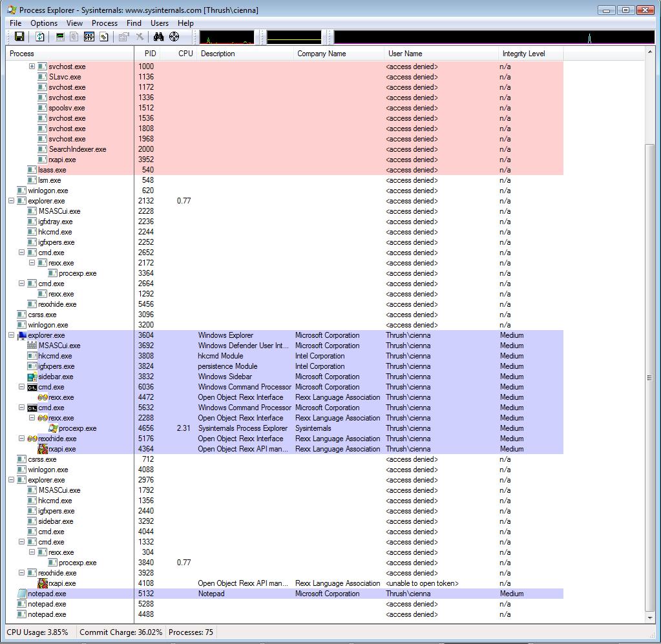Collapse explorer.exe PID 2976 tree
Screen dimensions: 661x644
point(12,480)
